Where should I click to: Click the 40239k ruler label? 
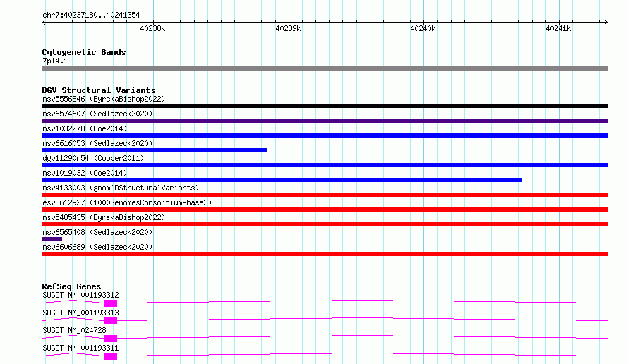pyautogui.click(x=288, y=28)
